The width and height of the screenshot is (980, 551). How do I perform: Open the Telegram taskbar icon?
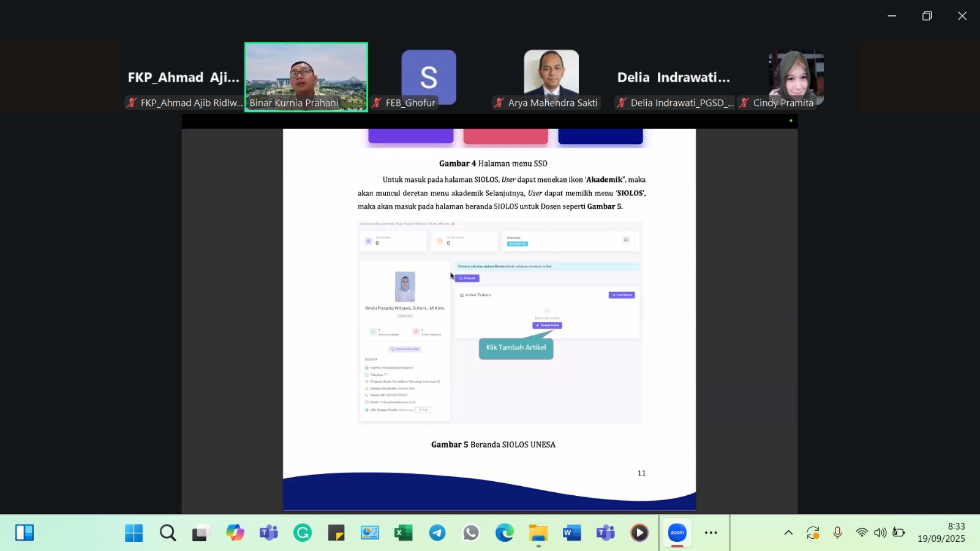tap(437, 533)
